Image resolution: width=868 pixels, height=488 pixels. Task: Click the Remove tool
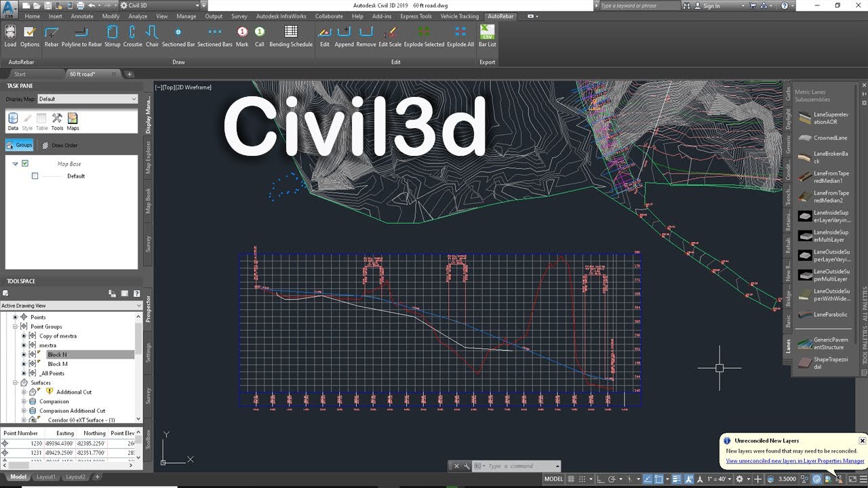coord(366,37)
